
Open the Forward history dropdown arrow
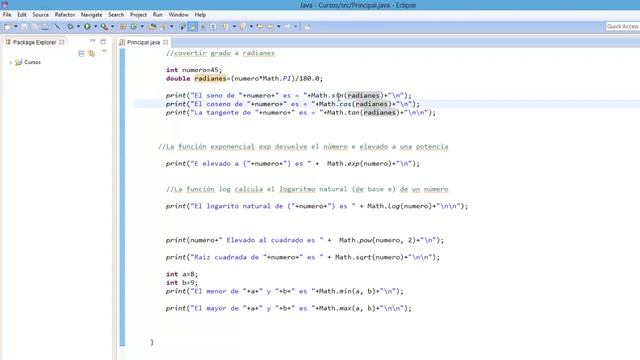(x=296, y=27)
